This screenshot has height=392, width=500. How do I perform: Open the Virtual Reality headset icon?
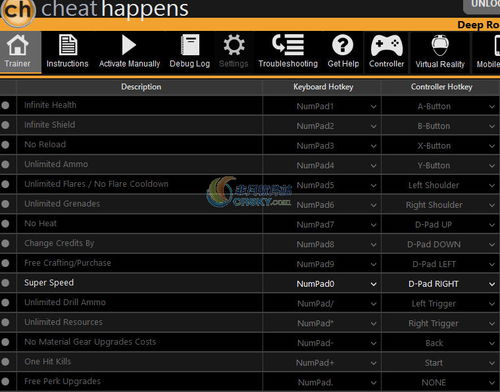coord(440,45)
